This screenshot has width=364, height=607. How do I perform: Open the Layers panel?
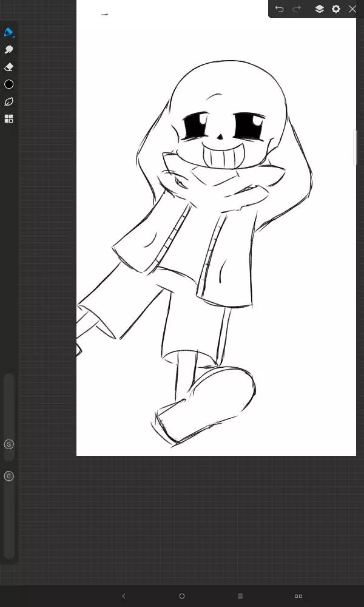pos(319,9)
